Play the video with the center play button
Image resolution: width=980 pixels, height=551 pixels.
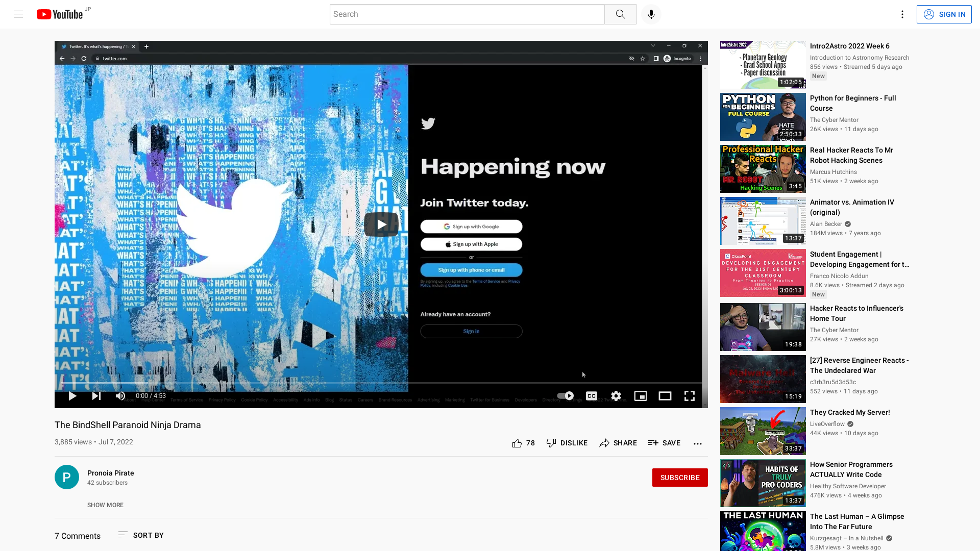[x=381, y=224]
